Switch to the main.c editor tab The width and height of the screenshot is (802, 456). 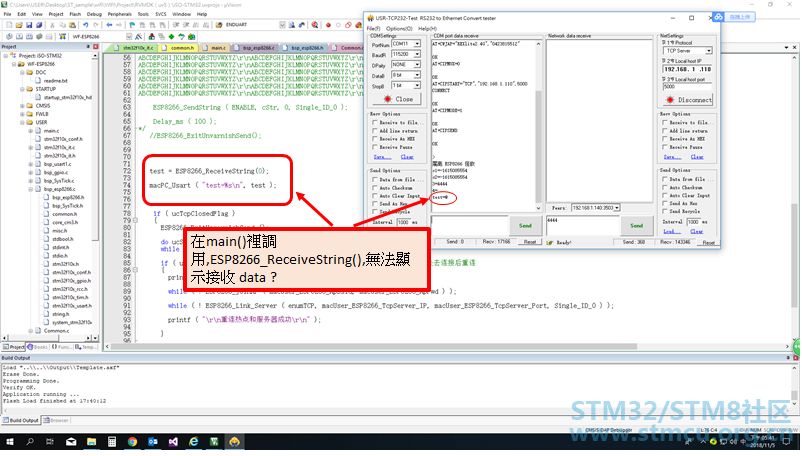[x=215, y=48]
